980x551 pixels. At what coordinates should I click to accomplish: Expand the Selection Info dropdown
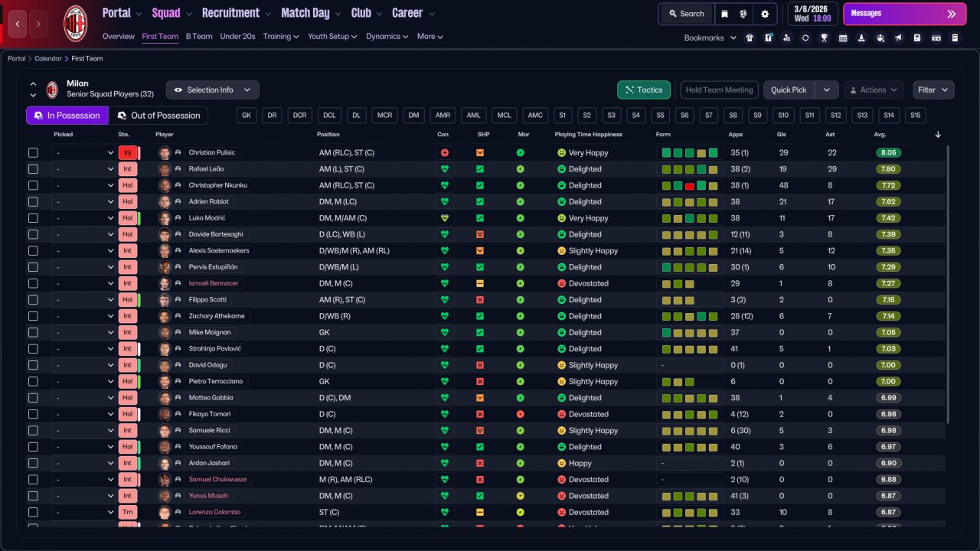point(213,90)
